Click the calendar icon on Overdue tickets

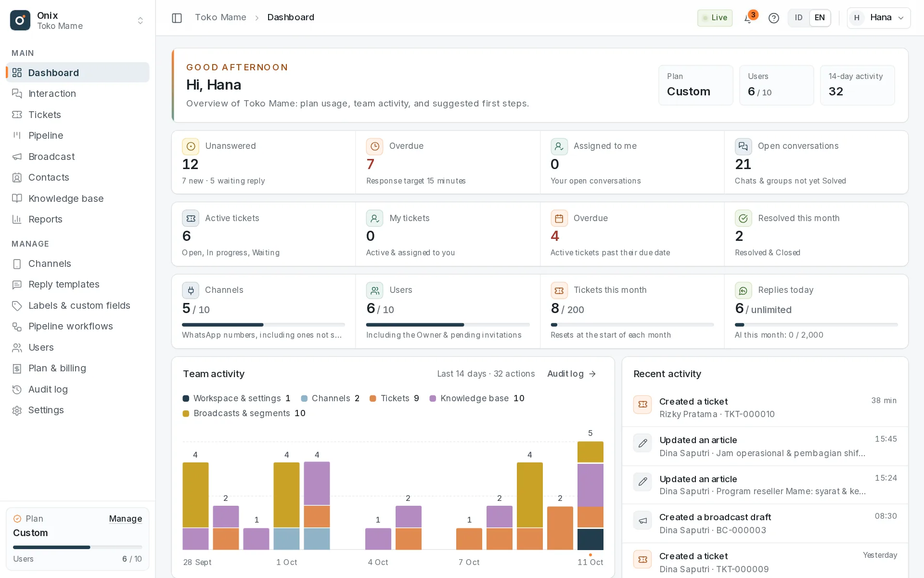click(x=559, y=218)
